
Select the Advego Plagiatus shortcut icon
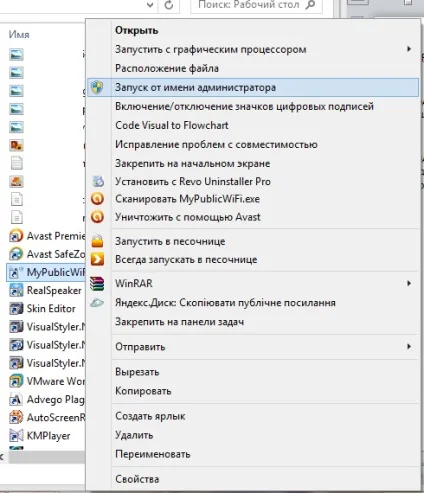[x=16, y=399]
